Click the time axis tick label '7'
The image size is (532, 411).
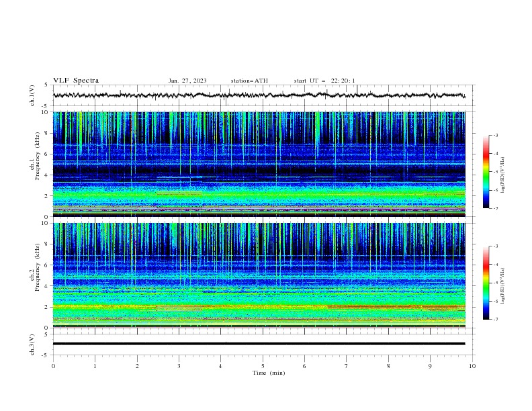point(347,366)
